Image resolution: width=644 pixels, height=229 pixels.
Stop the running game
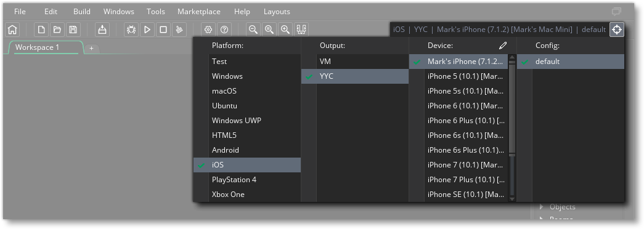(163, 30)
